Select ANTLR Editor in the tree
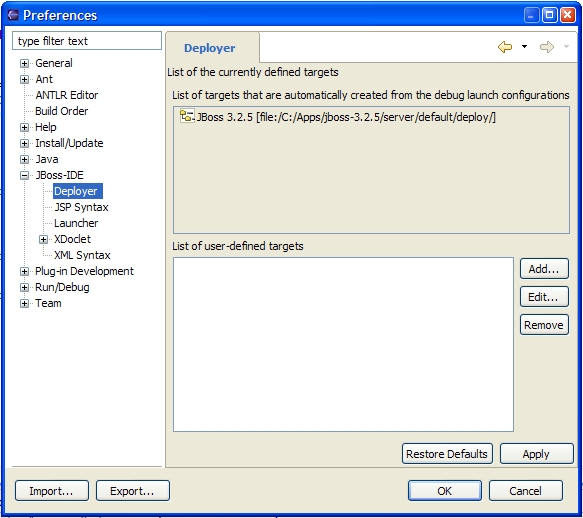583x518 pixels. click(67, 95)
